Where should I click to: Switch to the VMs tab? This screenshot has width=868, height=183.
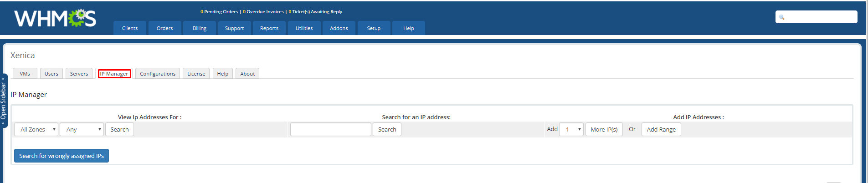click(25, 74)
